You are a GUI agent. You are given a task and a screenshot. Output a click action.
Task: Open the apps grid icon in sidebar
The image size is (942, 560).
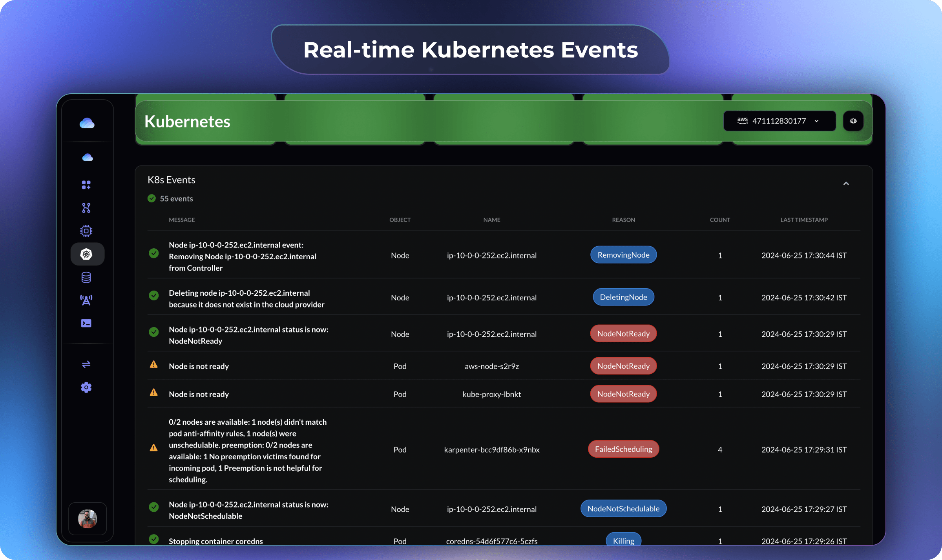pyautogui.click(x=86, y=184)
